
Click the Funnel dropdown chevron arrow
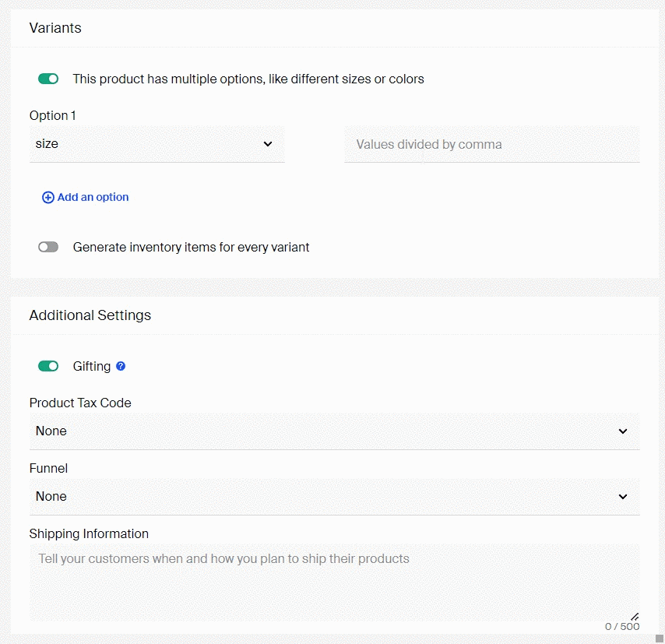point(623,496)
